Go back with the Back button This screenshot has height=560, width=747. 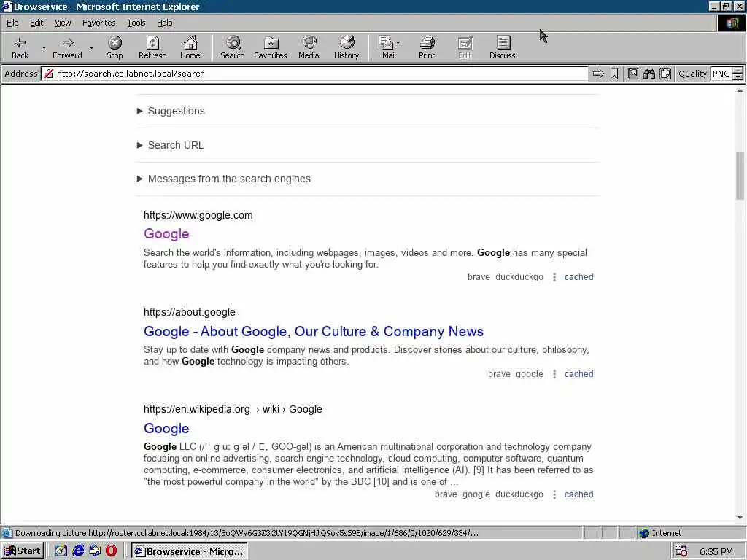20,47
